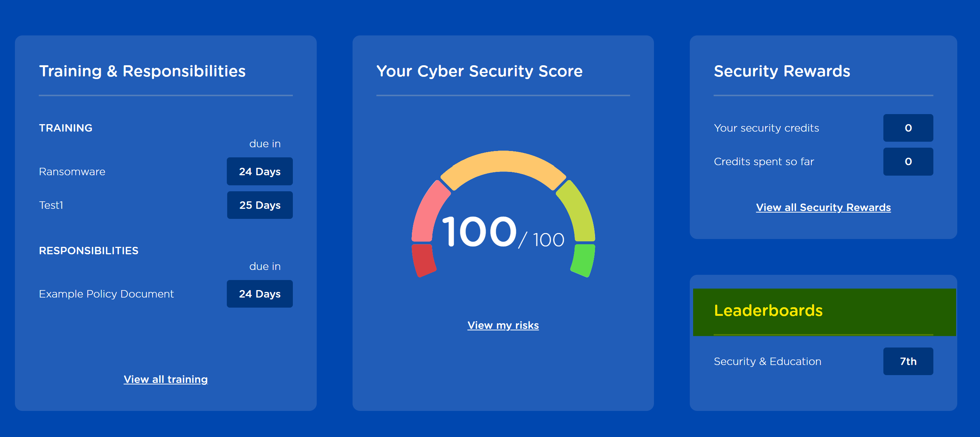Click the dark red gauge segment
The height and width of the screenshot is (437, 980).
(423, 261)
